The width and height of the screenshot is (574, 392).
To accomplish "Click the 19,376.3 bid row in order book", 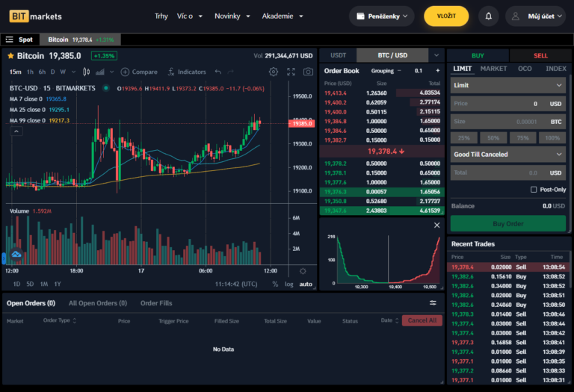I will 382,192.
